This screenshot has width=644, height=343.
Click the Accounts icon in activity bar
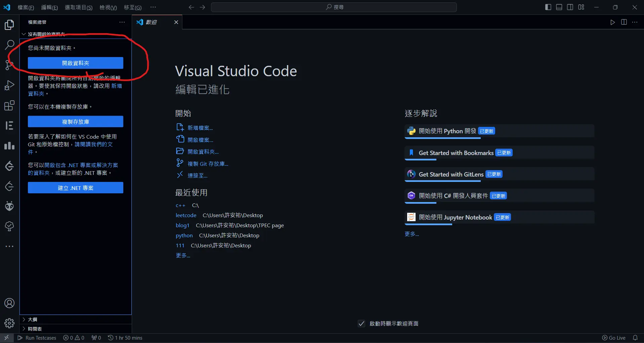(x=9, y=303)
